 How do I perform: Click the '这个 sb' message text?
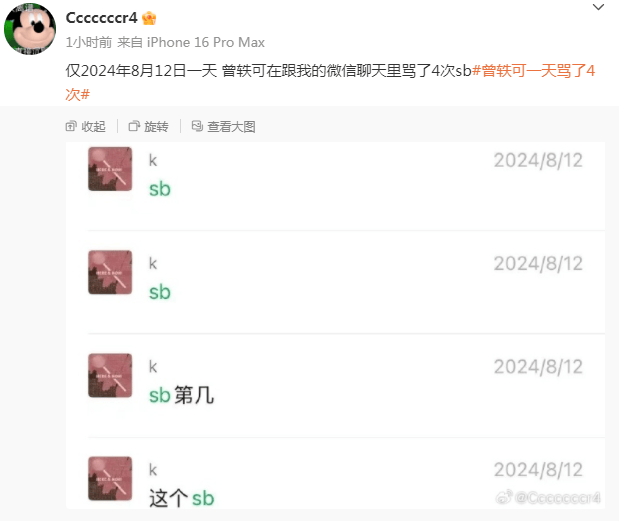pos(182,498)
